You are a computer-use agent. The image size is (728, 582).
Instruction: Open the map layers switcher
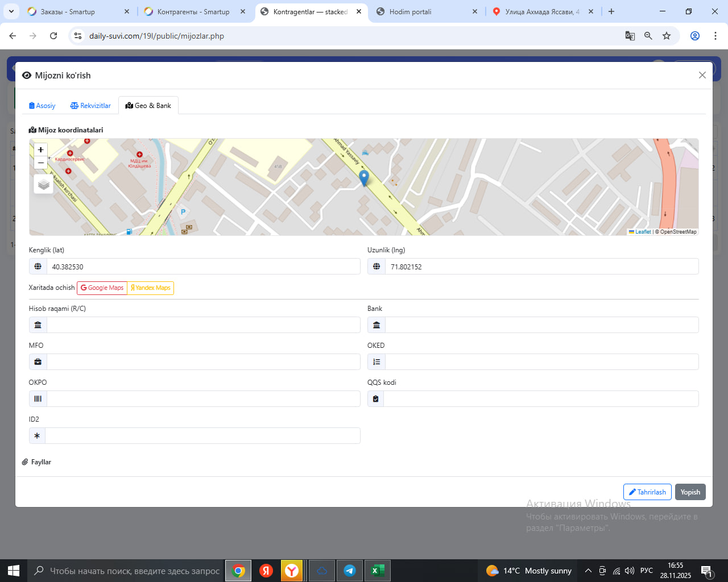(44, 184)
